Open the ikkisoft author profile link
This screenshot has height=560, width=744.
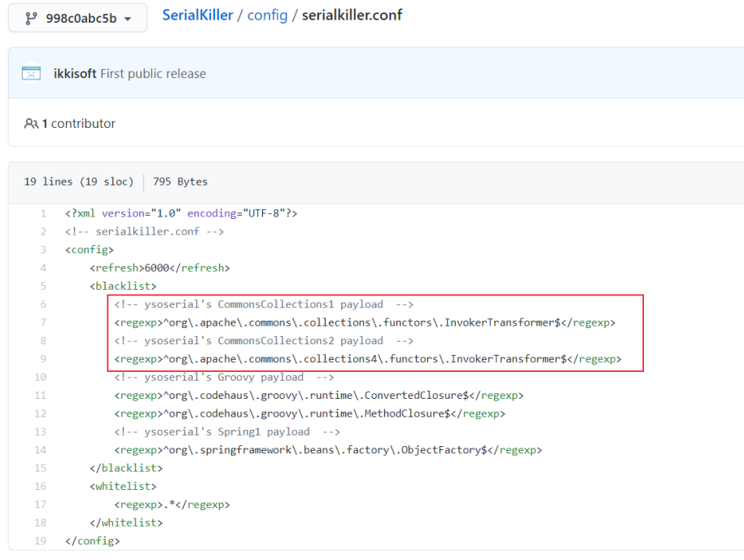75,73
